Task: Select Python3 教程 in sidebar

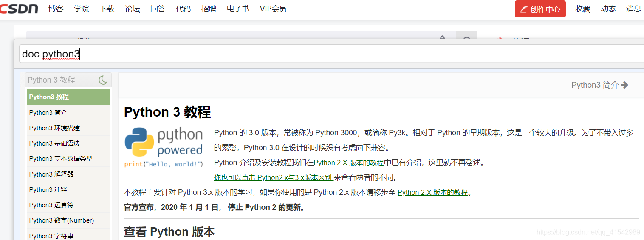Action: (68, 97)
